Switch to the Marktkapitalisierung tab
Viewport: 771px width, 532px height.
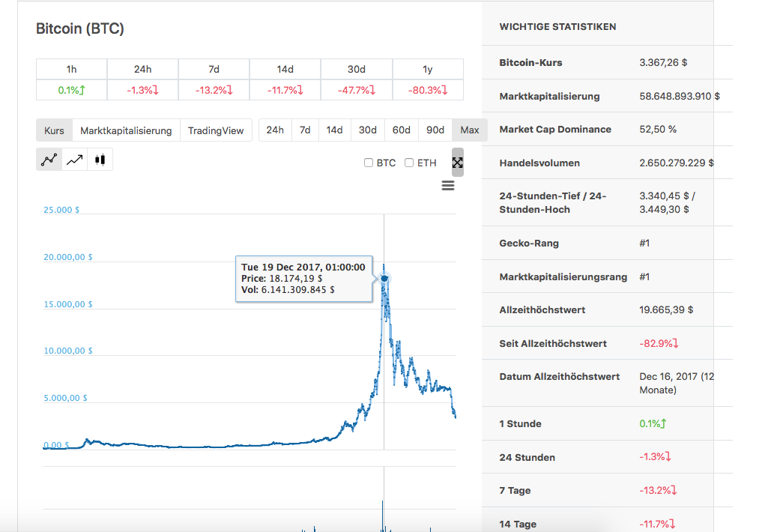coord(127,130)
